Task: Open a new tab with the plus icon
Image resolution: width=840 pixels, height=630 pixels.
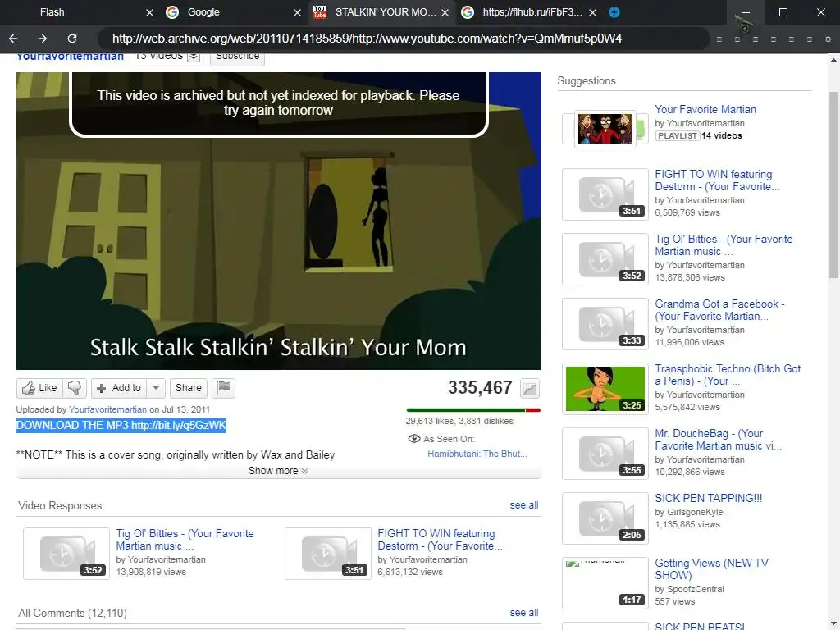Action: click(614, 12)
